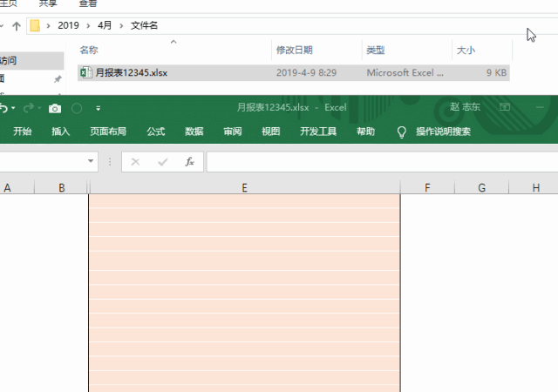Click the Undo arrow icon
The height and width of the screenshot is (392, 558).
pos(5,108)
